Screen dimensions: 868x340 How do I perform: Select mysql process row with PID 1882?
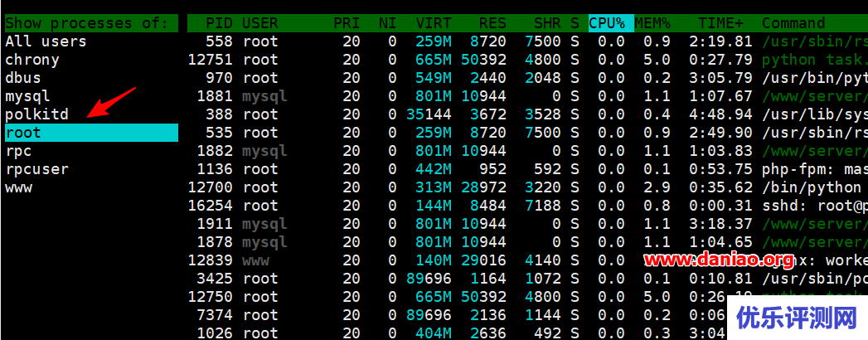(x=527, y=151)
